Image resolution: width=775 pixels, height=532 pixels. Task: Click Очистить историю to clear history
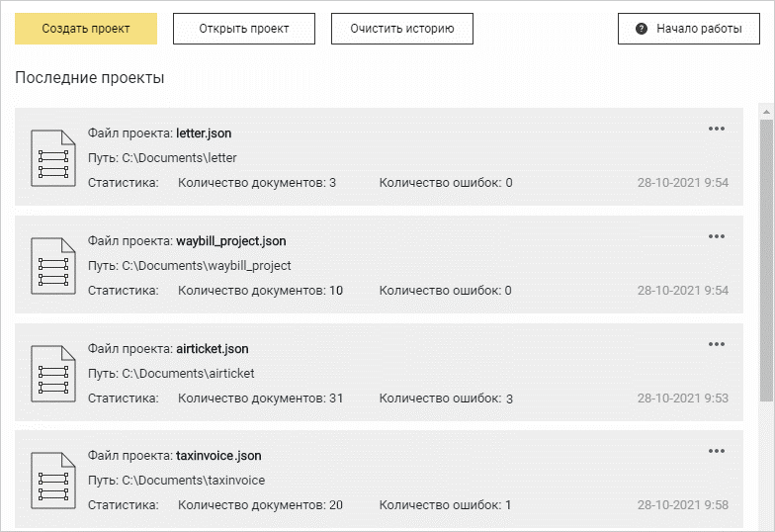(x=401, y=29)
